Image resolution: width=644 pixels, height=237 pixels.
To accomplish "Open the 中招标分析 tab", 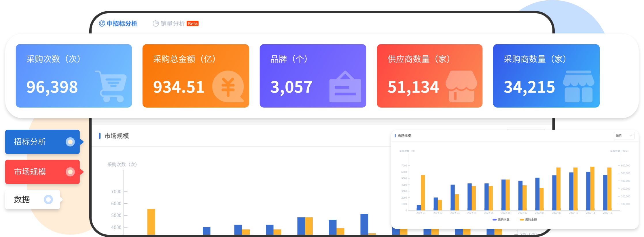I will click(x=118, y=24).
